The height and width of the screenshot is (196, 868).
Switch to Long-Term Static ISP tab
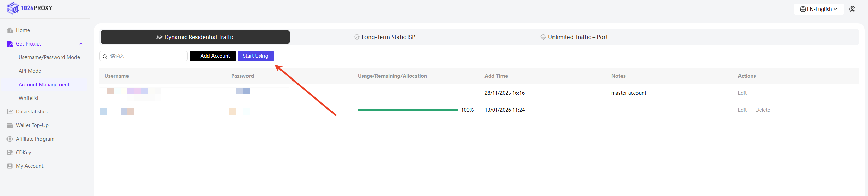(385, 37)
